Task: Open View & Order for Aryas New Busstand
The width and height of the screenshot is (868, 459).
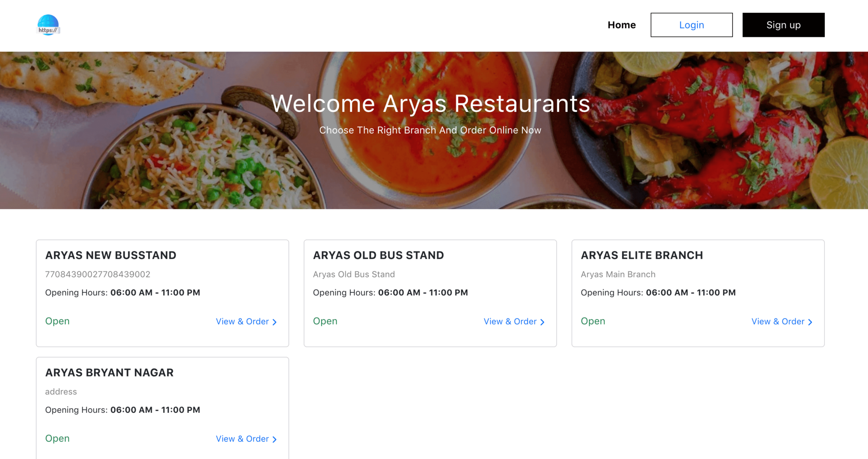Action: [242, 321]
